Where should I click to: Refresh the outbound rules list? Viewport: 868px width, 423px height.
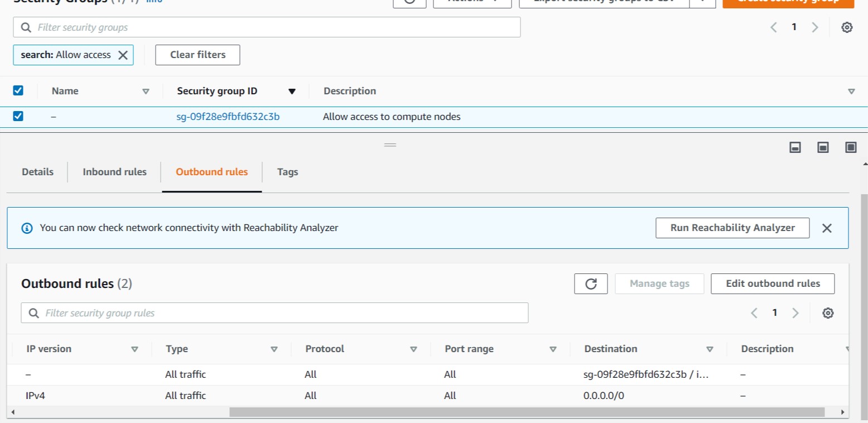click(590, 283)
